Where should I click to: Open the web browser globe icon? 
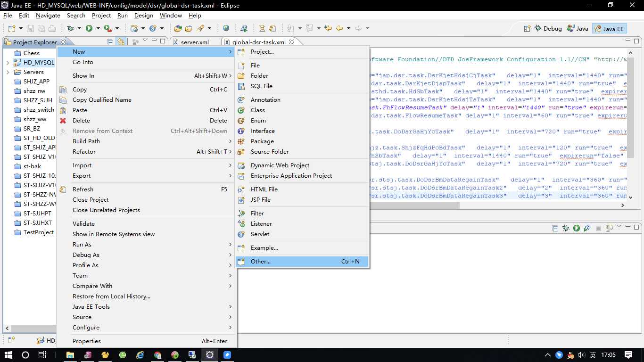[x=226, y=28]
